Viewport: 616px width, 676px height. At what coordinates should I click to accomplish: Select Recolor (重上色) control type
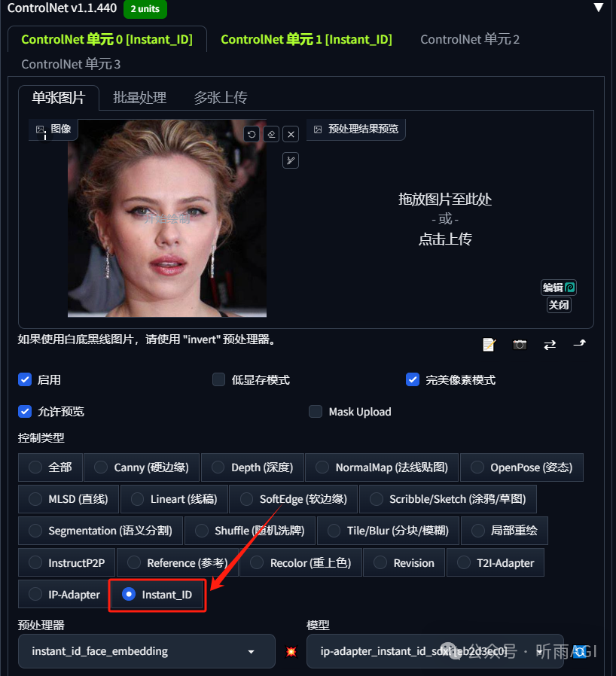[300, 562]
